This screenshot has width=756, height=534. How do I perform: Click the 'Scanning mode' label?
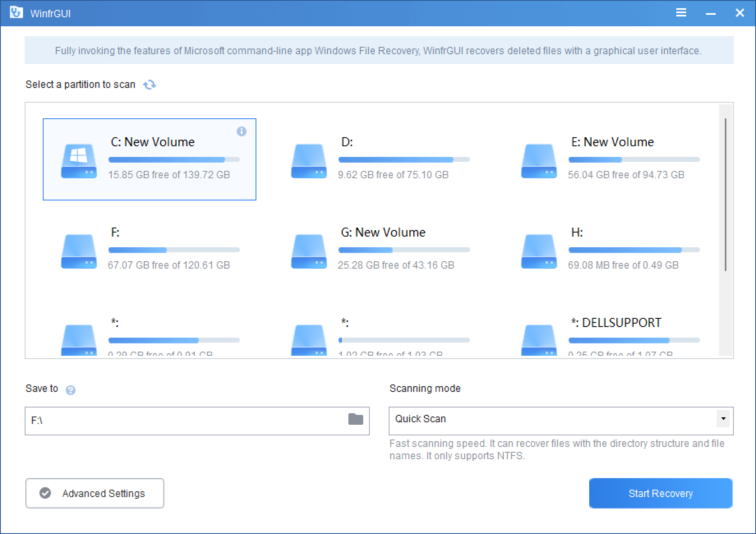pos(425,389)
